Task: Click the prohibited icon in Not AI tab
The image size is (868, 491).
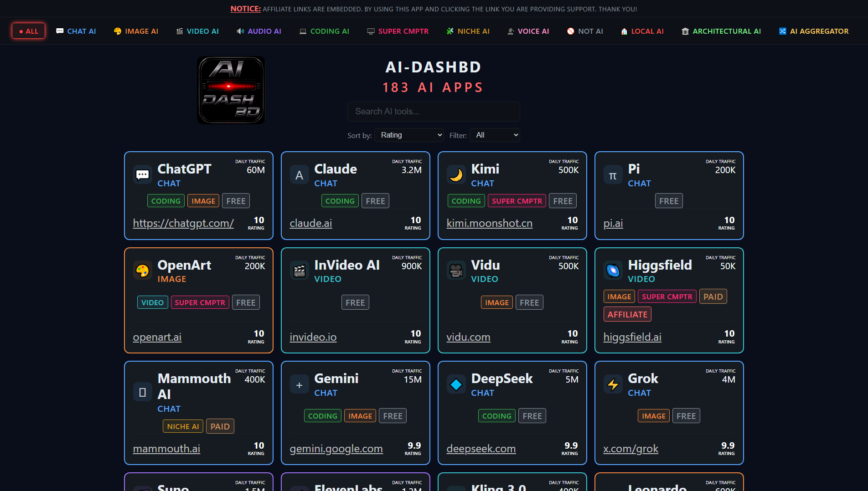Action: [571, 31]
